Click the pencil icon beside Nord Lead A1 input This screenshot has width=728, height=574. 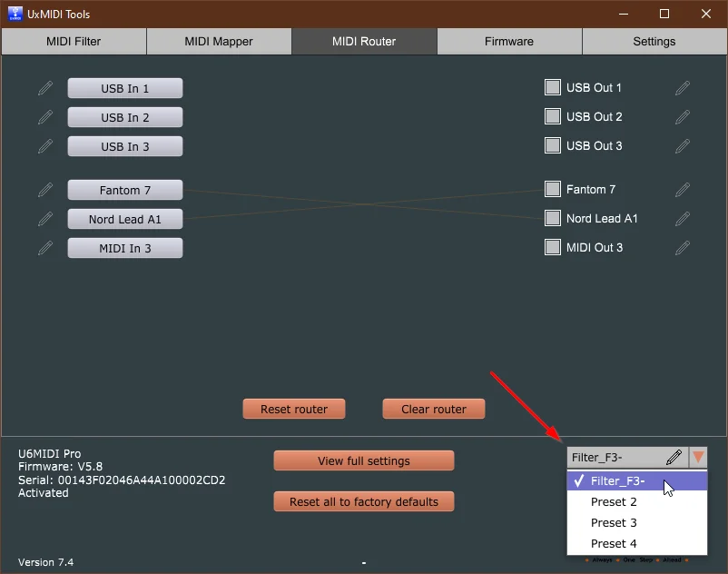coord(45,218)
